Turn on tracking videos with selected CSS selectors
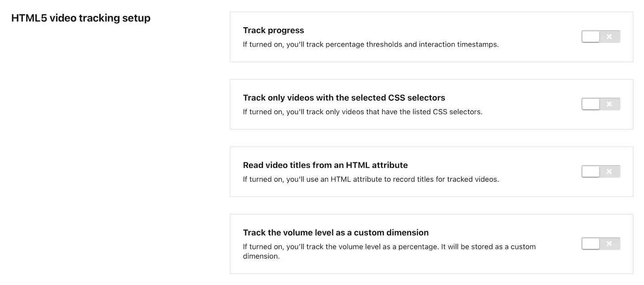644x285 pixels. [601, 104]
